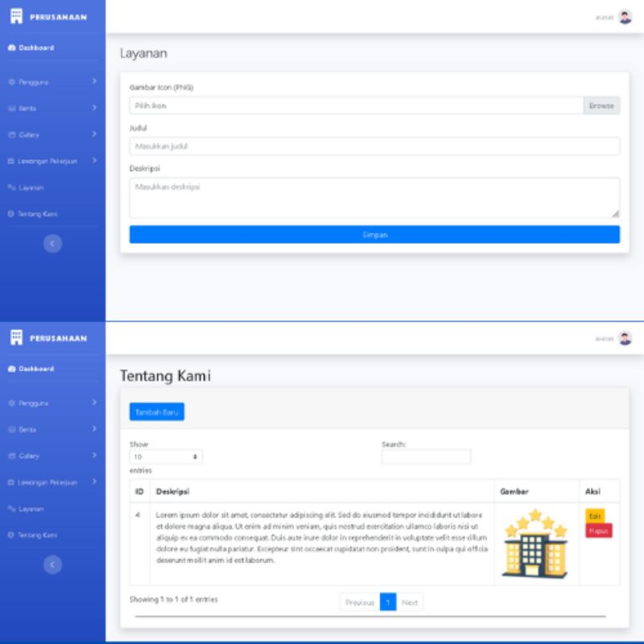The width and height of the screenshot is (644, 644).
Task: Click the hotel building thumbnail in Gambar column
Action: [x=535, y=543]
